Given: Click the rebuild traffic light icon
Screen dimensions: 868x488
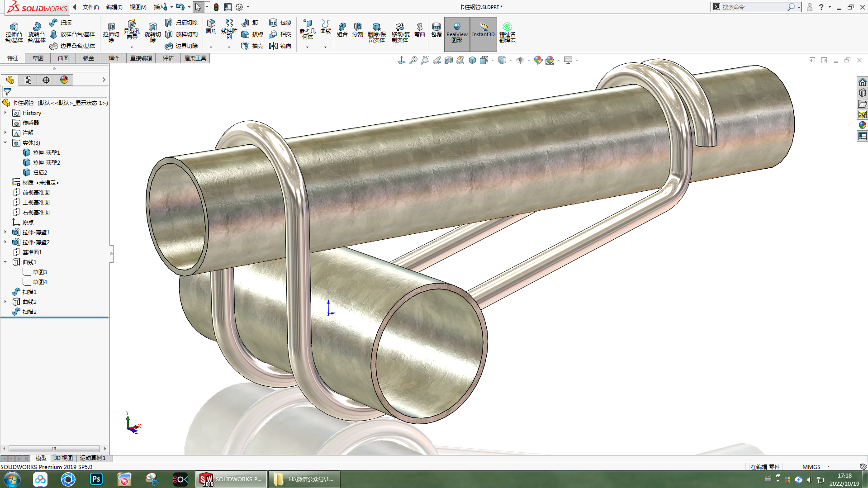Looking at the screenshot, I should (x=216, y=7).
